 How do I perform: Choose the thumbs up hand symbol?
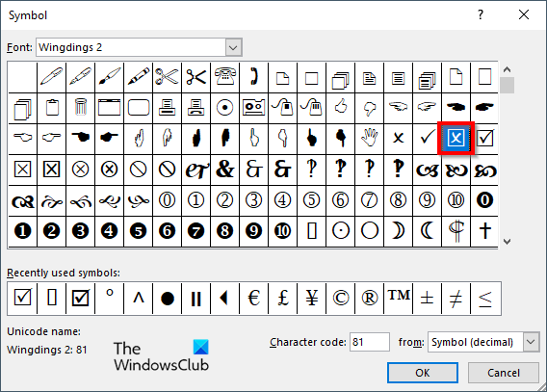point(341,108)
